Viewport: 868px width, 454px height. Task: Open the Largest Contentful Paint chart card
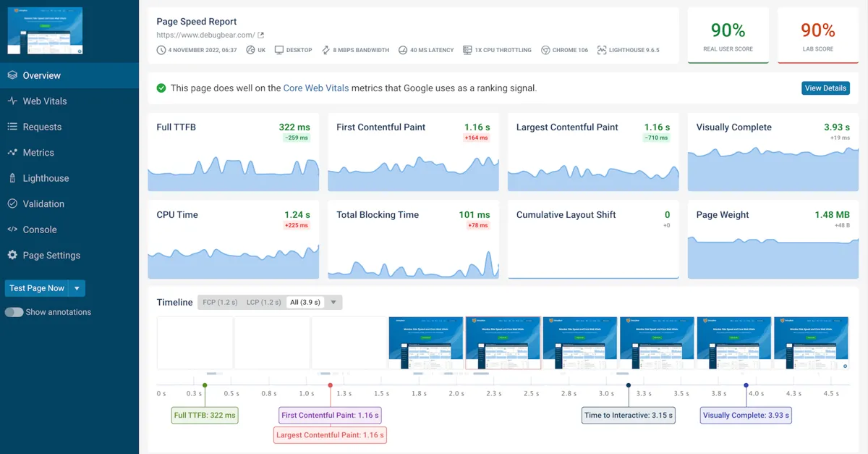[593, 152]
